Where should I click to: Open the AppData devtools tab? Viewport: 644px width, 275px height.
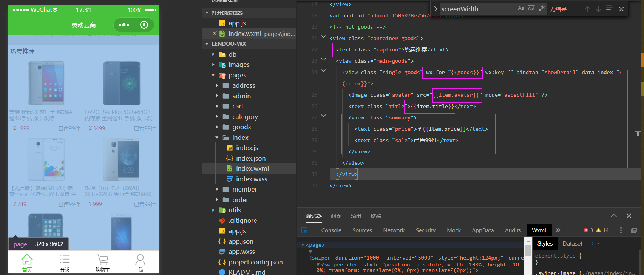coord(483,230)
